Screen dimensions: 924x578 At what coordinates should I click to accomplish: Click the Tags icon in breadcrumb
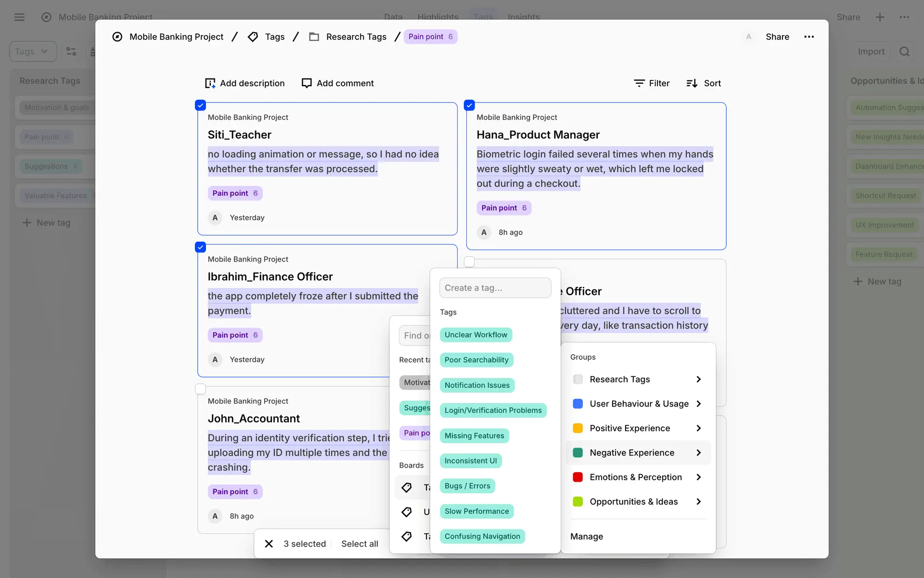coord(253,37)
